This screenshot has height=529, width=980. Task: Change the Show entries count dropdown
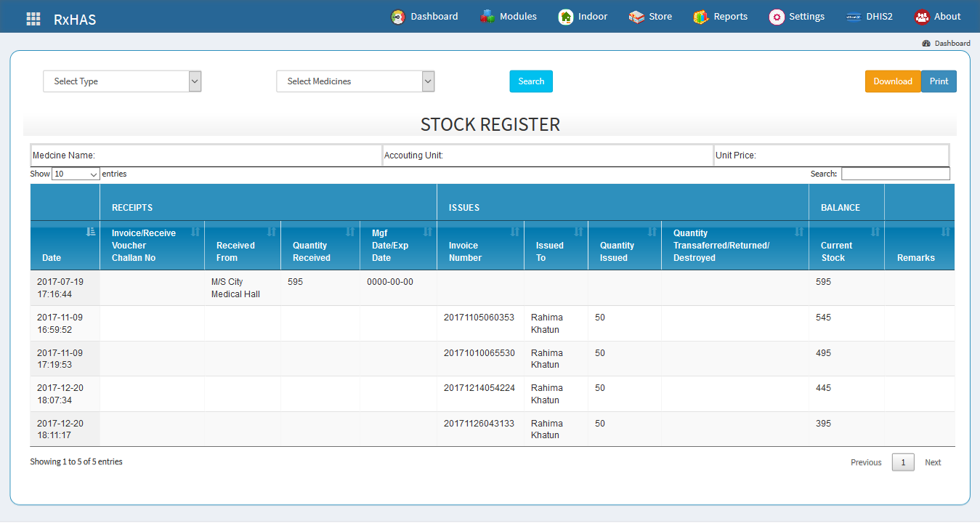point(76,174)
